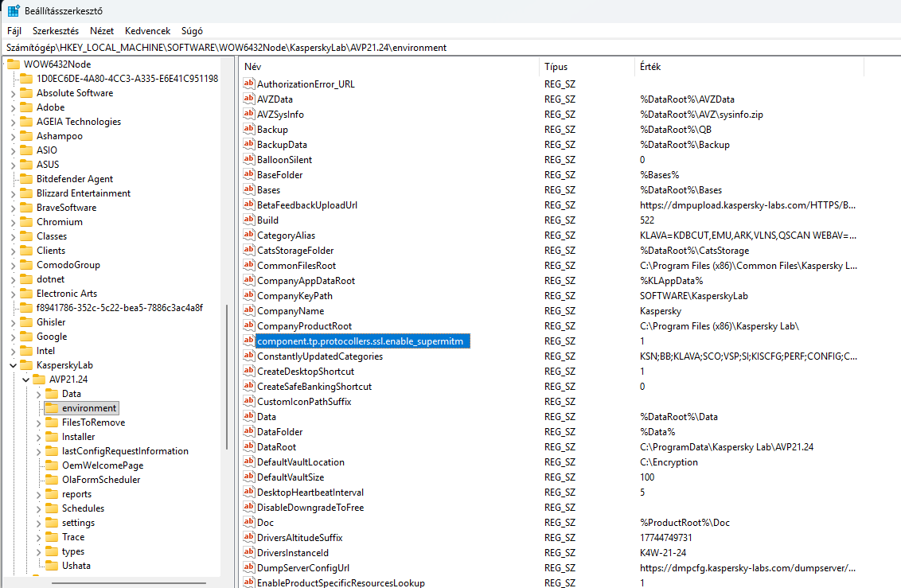Screen dimensions: 901x588
Task: Click the folder icon of Ushata key
Action: click(x=52, y=566)
